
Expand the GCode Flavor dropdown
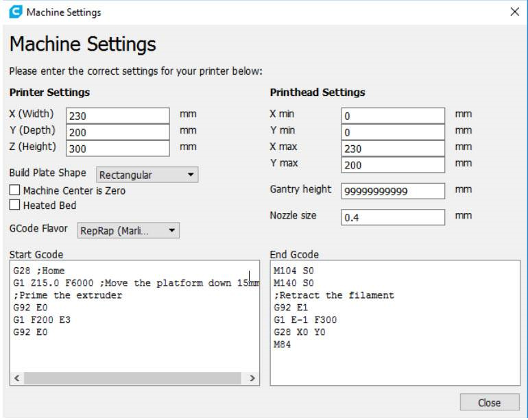coord(129,231)
